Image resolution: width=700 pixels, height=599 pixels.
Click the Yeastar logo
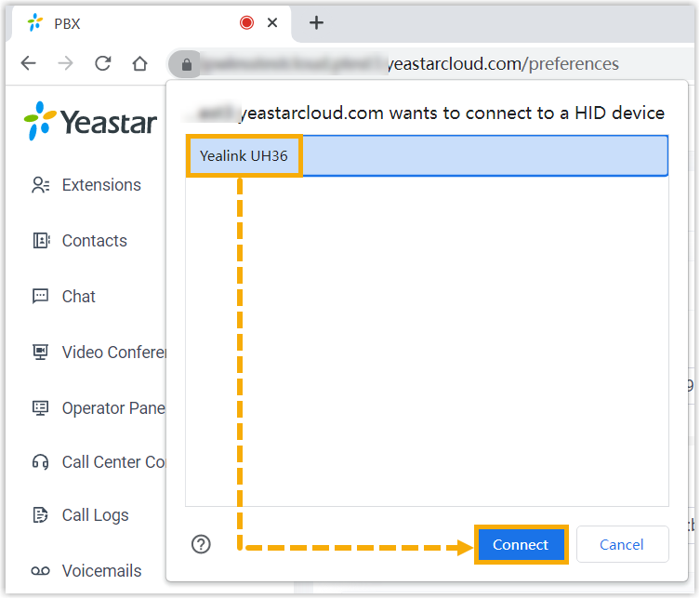click(x=90, y=121)
